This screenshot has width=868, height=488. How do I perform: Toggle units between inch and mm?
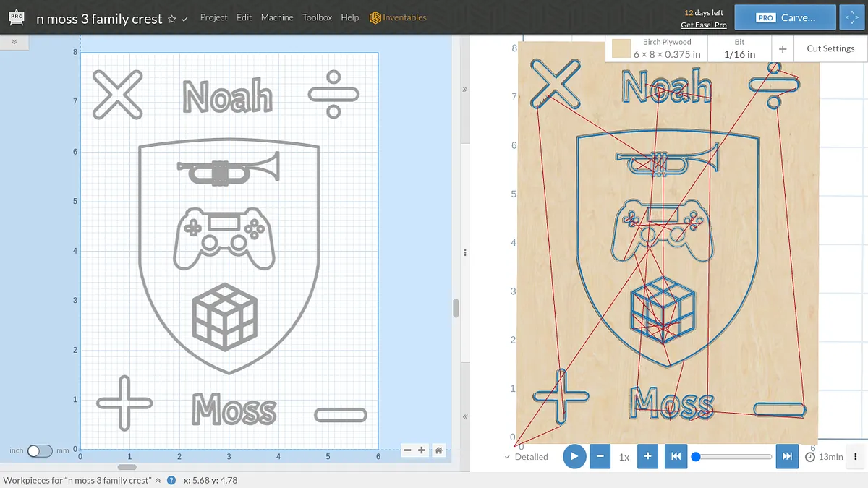(40, 450)
